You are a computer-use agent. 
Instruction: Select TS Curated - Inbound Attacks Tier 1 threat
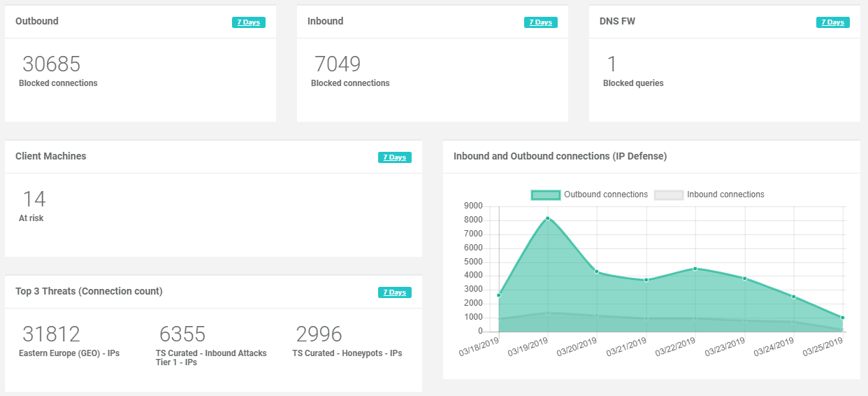coord(211,358)
